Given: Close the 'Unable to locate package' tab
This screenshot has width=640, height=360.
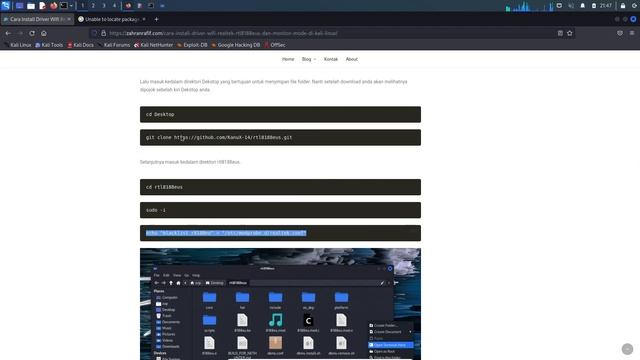Looking at the screenshot, I should pyautogui.click(x=144, y=19).
